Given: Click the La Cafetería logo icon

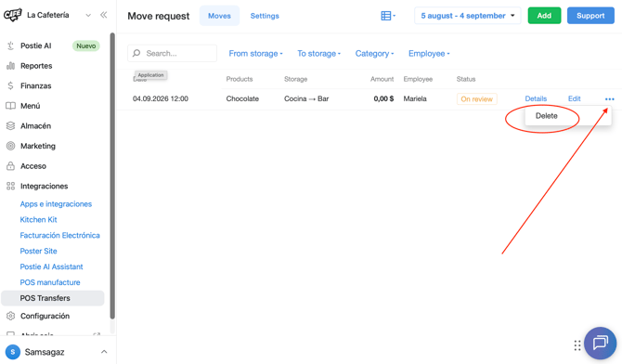Looking at the screenshot, I should coord(13,15).
